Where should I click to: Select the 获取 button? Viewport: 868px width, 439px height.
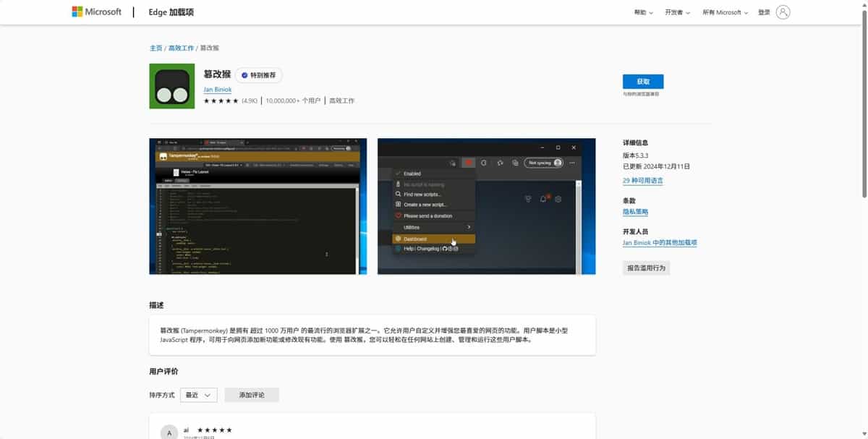point(643,82)
